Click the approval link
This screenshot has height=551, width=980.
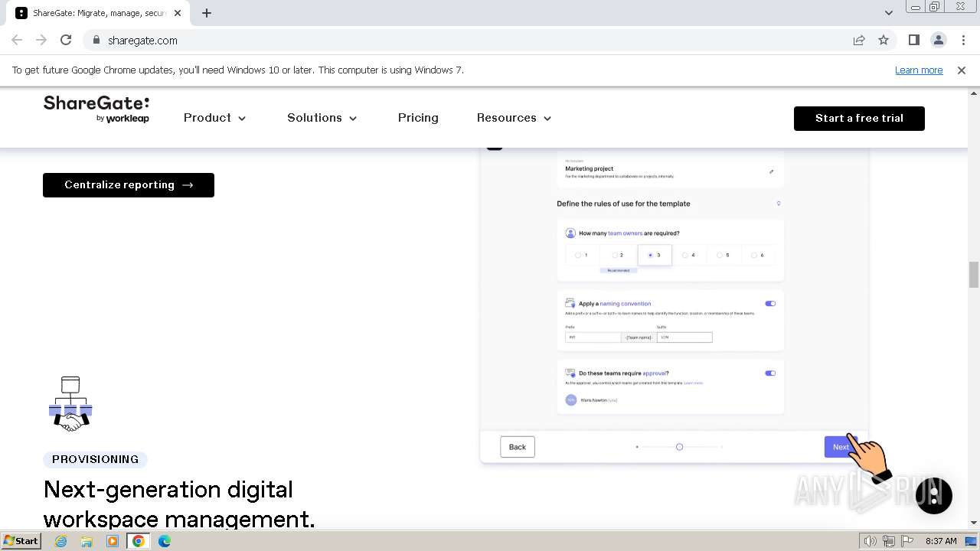click(654, 373)
